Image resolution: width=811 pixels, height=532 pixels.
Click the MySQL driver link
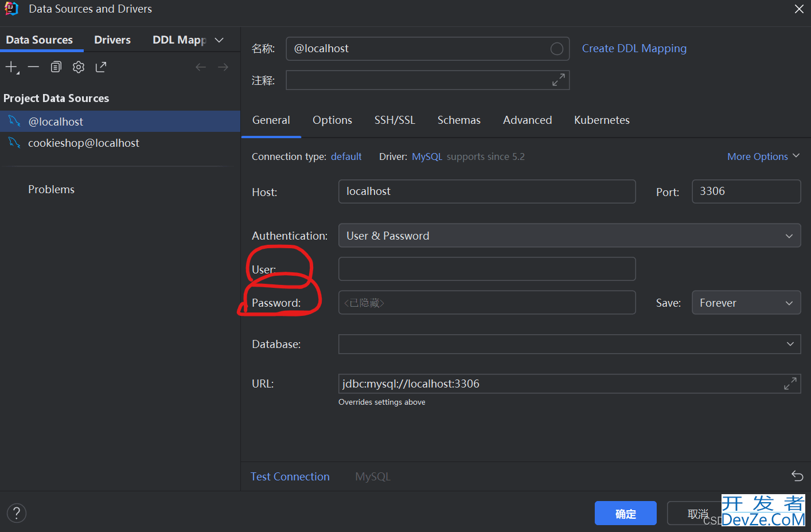[427, 157]
